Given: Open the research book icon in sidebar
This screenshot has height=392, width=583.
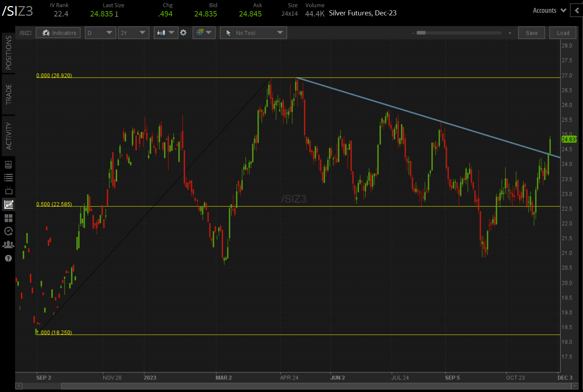Looking at the screenshot, I should tap(9, 165).
